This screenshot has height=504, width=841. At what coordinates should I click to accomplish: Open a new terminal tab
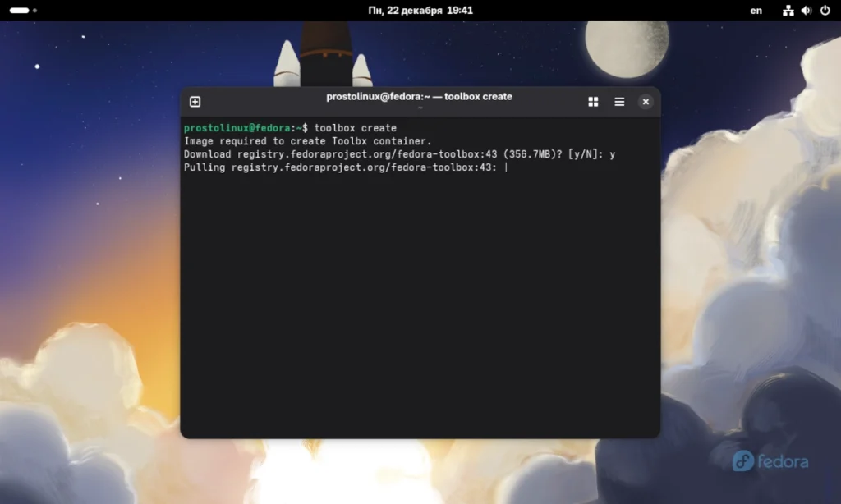[x=195, y=102]
